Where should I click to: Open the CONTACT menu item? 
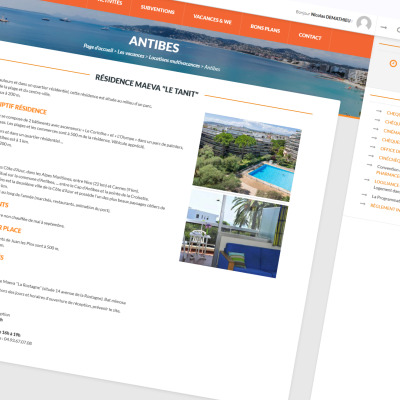310,36
